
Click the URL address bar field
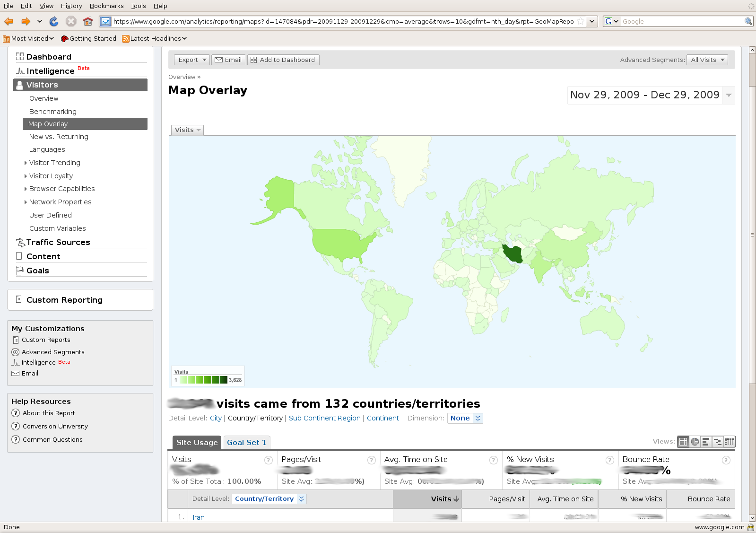[x=344, y=21]
